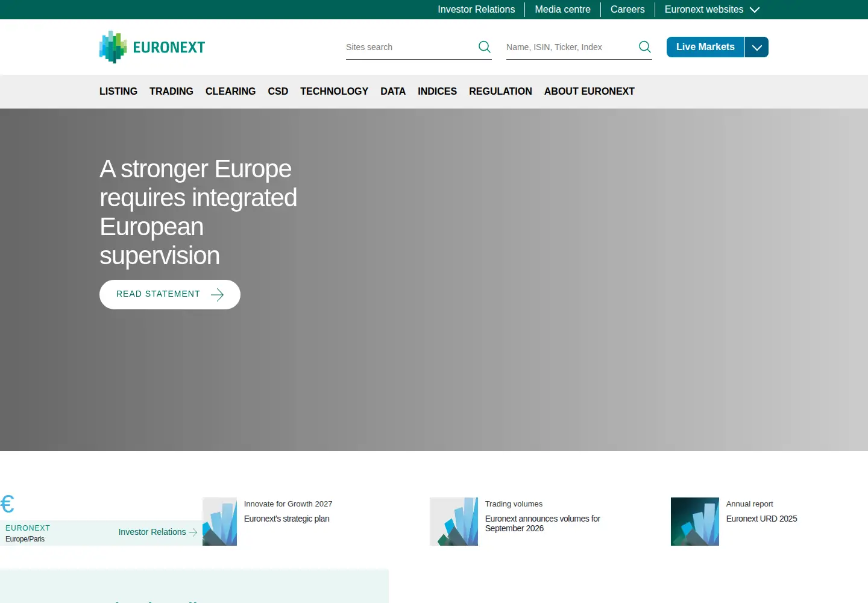Open the Data menu
This screenshot has height=603, width=868.
click(393, 92)
